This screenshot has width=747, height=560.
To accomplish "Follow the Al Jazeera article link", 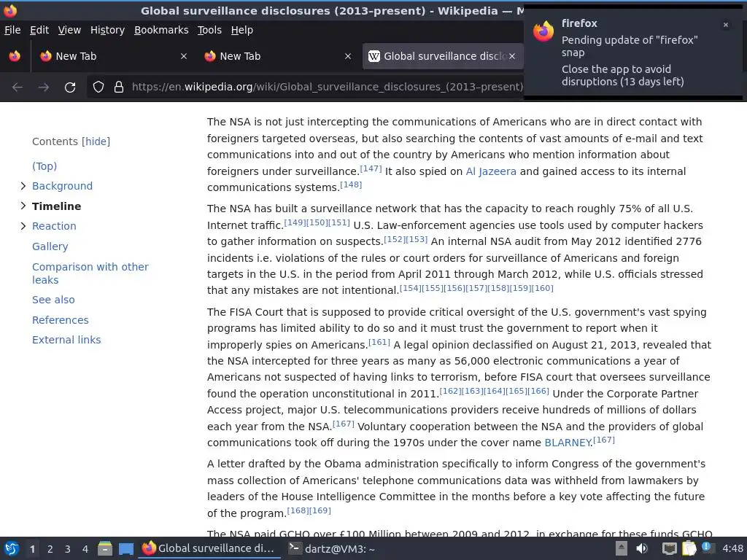I will pos(491,171).
